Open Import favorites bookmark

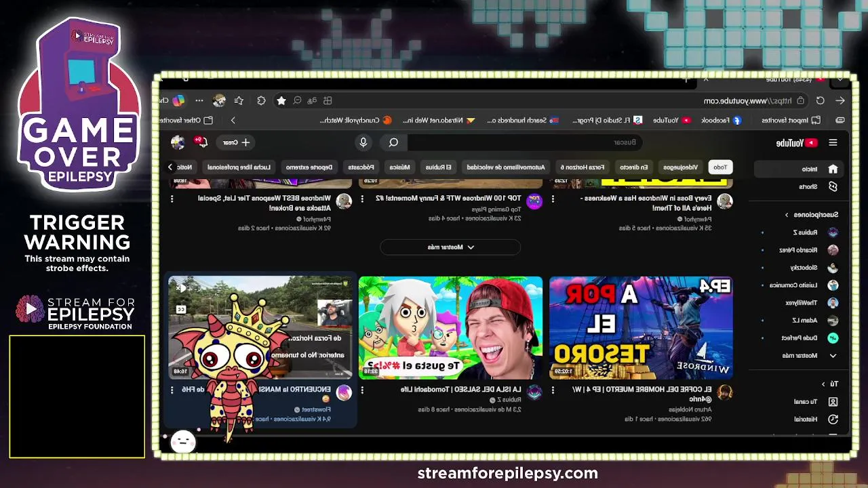791,120
